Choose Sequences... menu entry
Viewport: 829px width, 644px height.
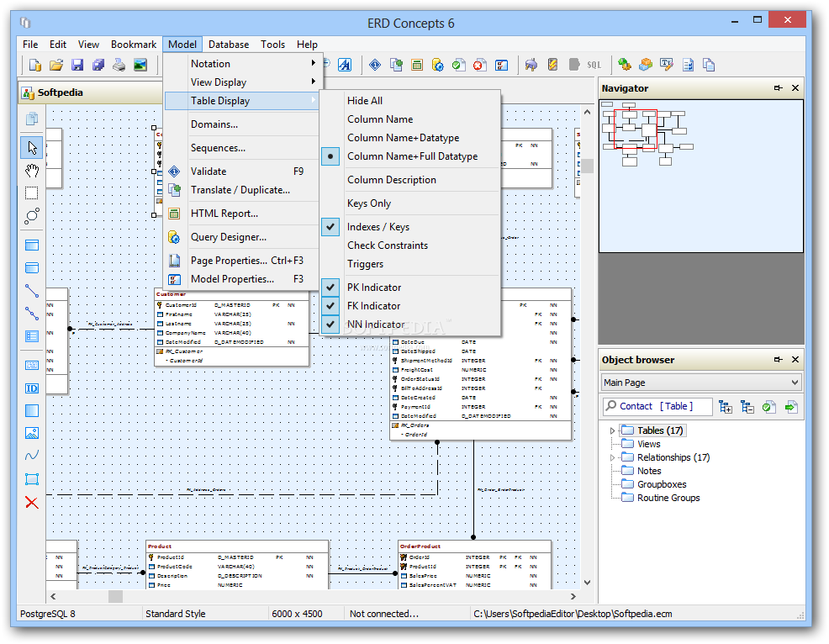point(241,148)
